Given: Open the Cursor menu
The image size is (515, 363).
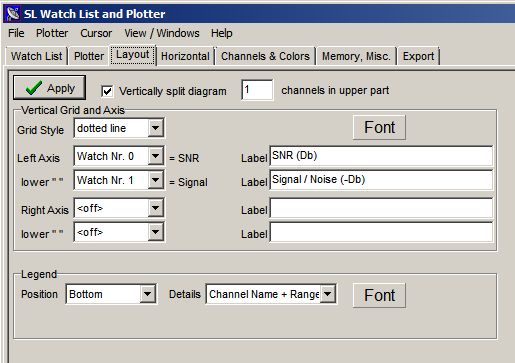Looking at the screenshot, I should point(96,33).
